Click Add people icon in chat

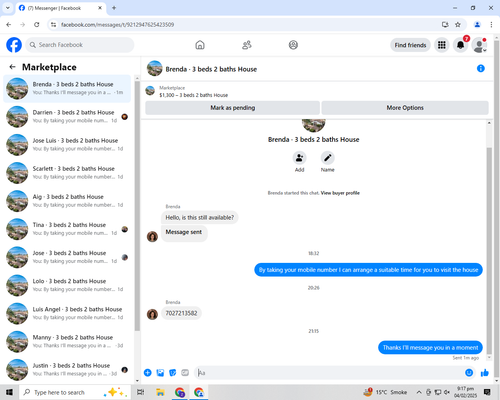coord(299,158)
